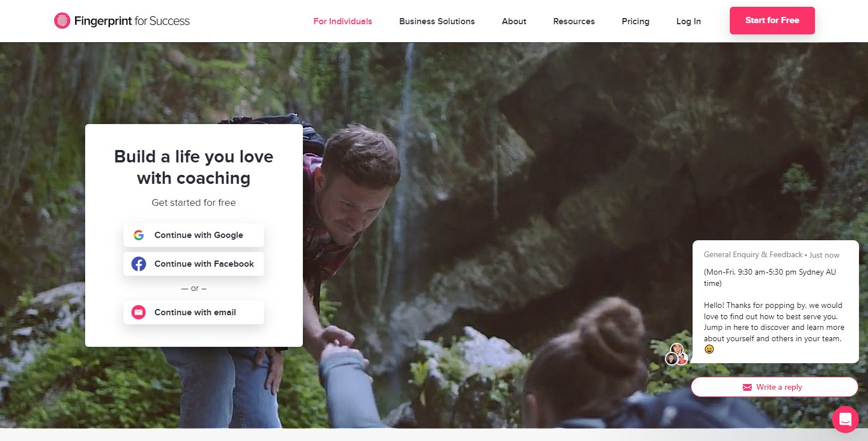This screenshot has width=868, height=441.
Task: Open the About navigation item
Action: click(x=514, y=21)
